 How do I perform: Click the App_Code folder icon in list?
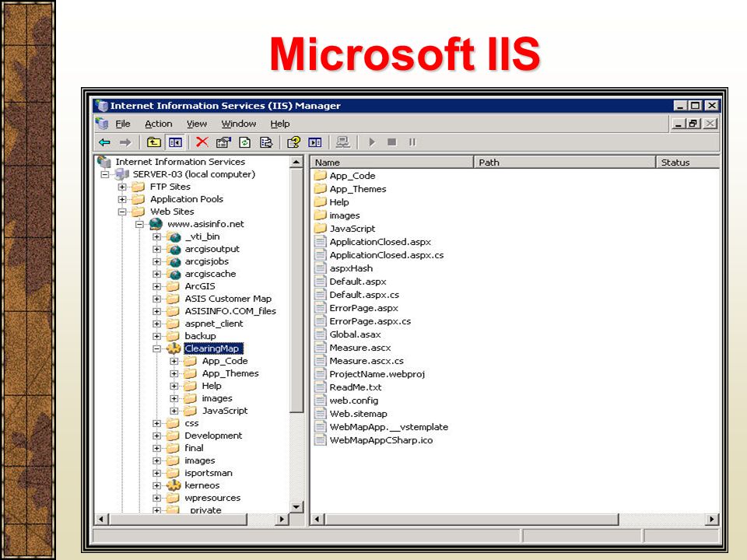(320, 176)
